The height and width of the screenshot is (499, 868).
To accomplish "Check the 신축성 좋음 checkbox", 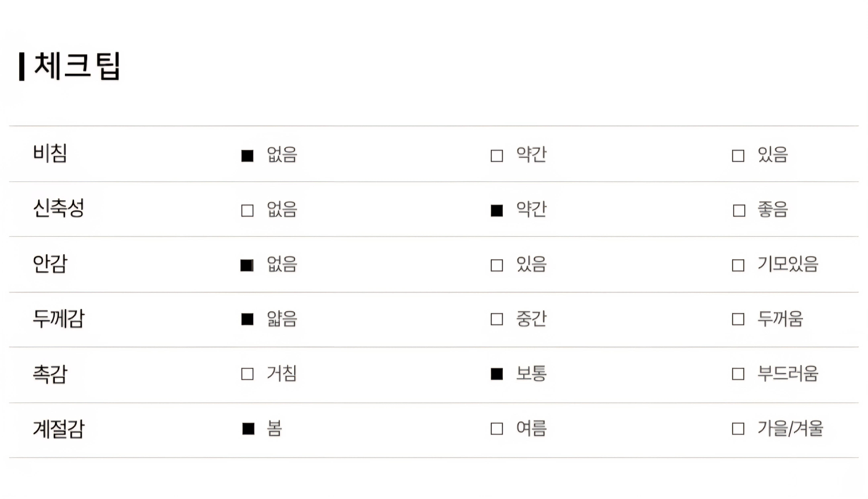I will coord(739,211).
